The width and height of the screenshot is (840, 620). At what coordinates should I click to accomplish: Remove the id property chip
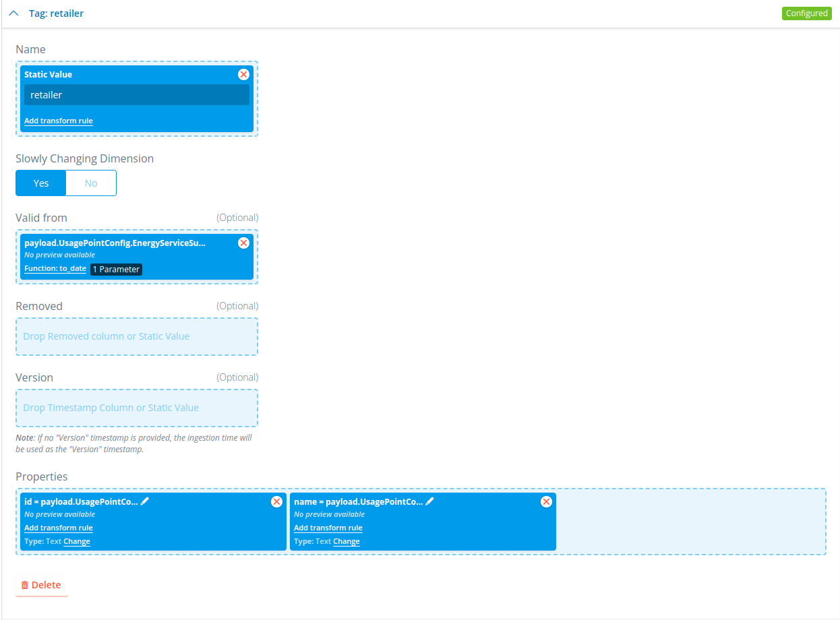pos(276,502)
